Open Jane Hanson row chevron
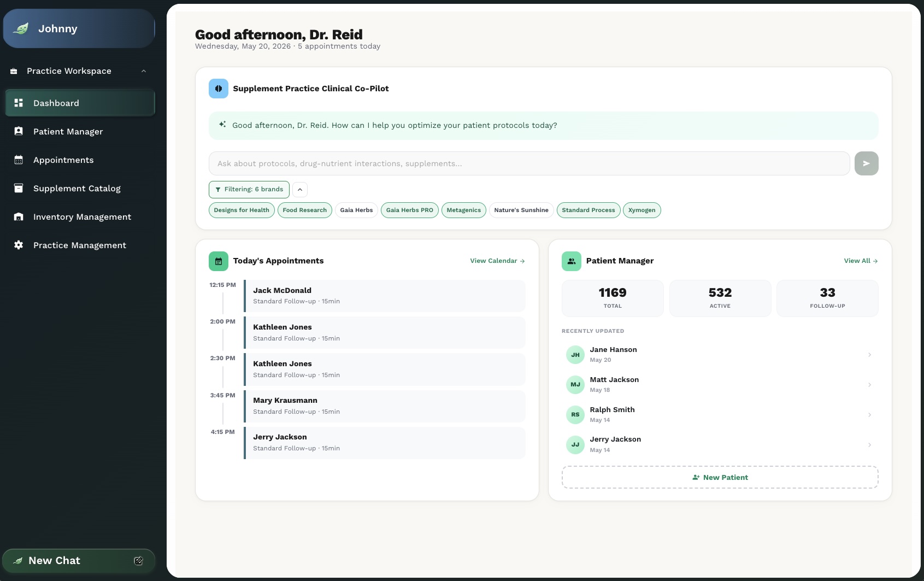This screenshot has height=581, width=924. (x=869, y=355)
